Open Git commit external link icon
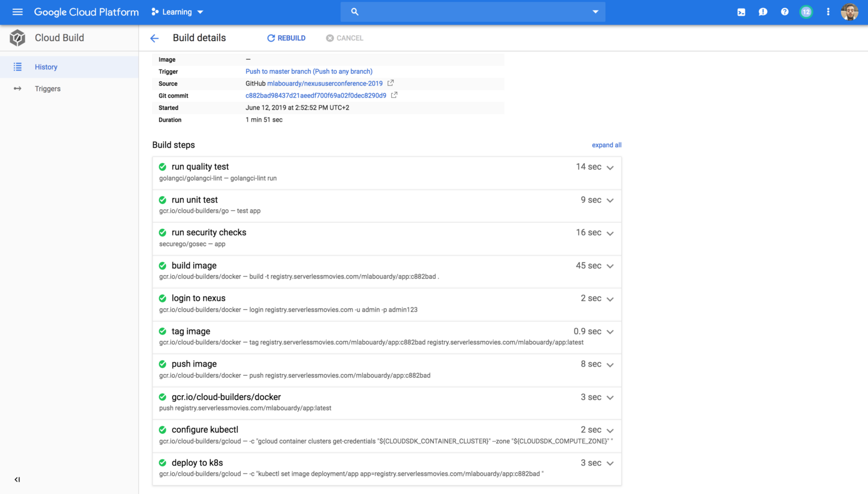The image size is (868, 494). point(394,95)
